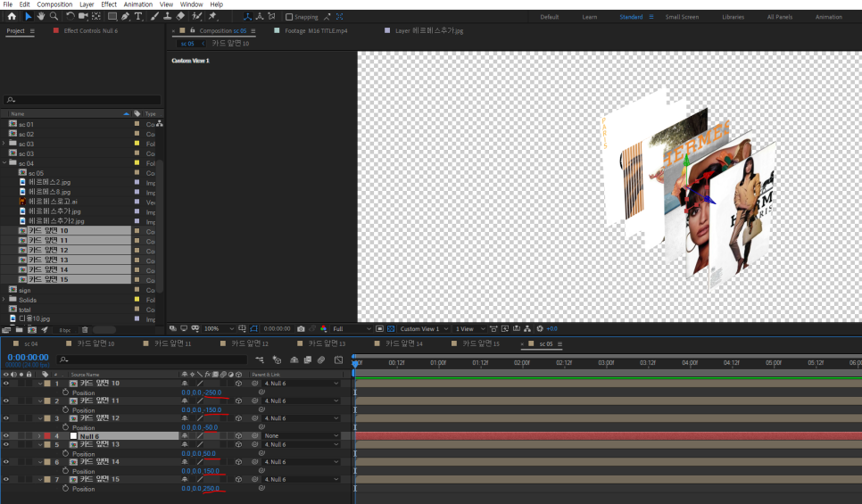This screenshot has height=504, width=862.
Task: Open parent dropdown for Null 6 layer
Action: (302, 436)
